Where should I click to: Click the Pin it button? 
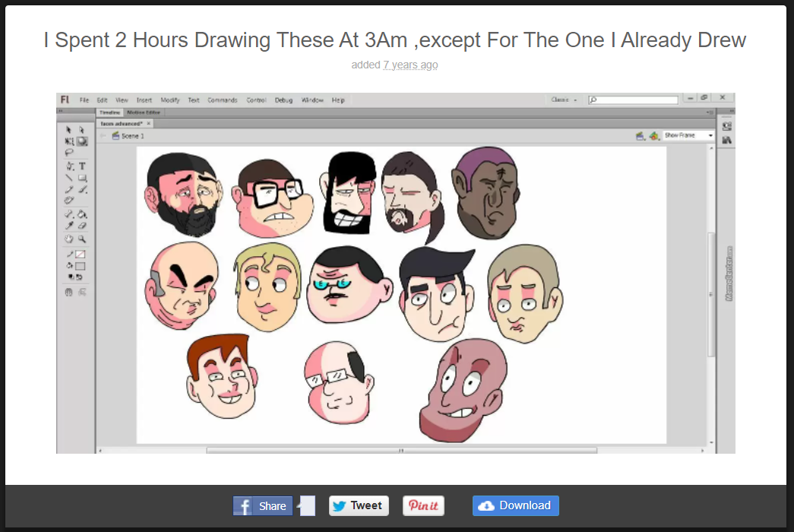tap(423, 505)
